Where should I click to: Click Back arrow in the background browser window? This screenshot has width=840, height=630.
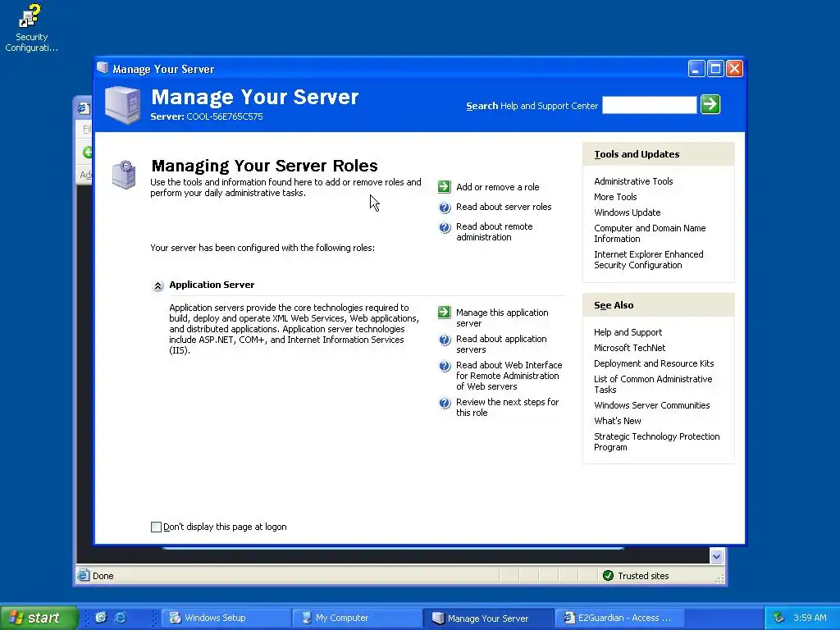(x=87, y=153)
